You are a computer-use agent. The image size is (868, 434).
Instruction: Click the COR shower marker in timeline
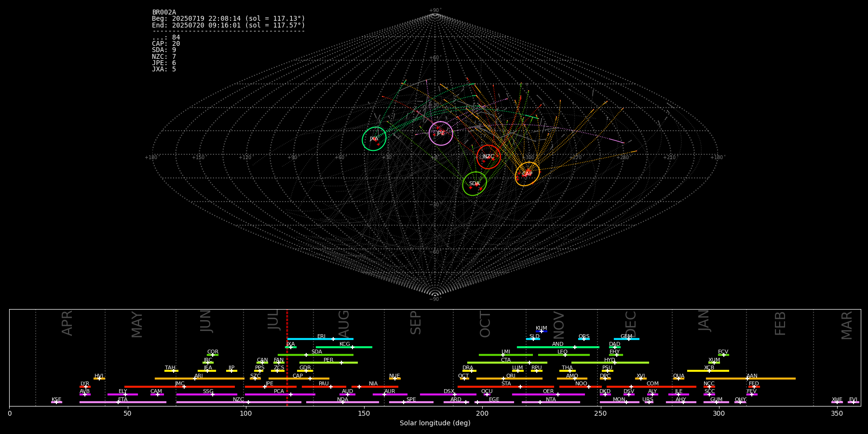(x=213, y=355)
